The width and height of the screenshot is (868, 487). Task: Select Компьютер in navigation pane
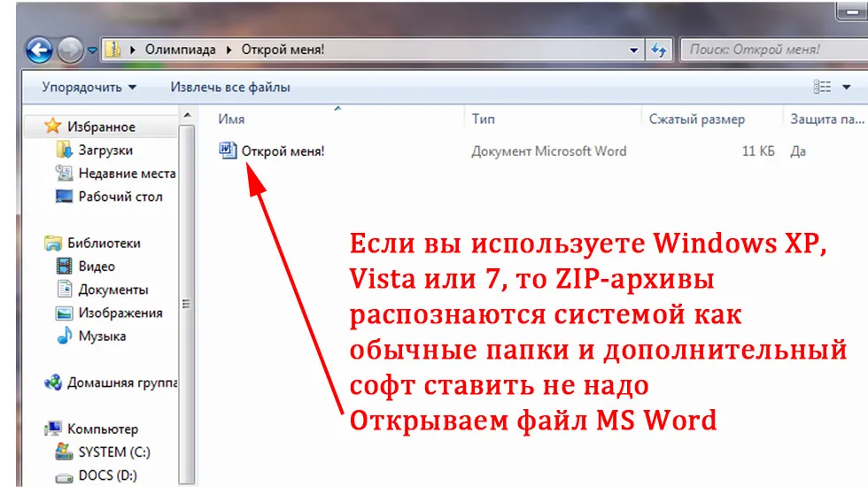(x=103, y=429)
